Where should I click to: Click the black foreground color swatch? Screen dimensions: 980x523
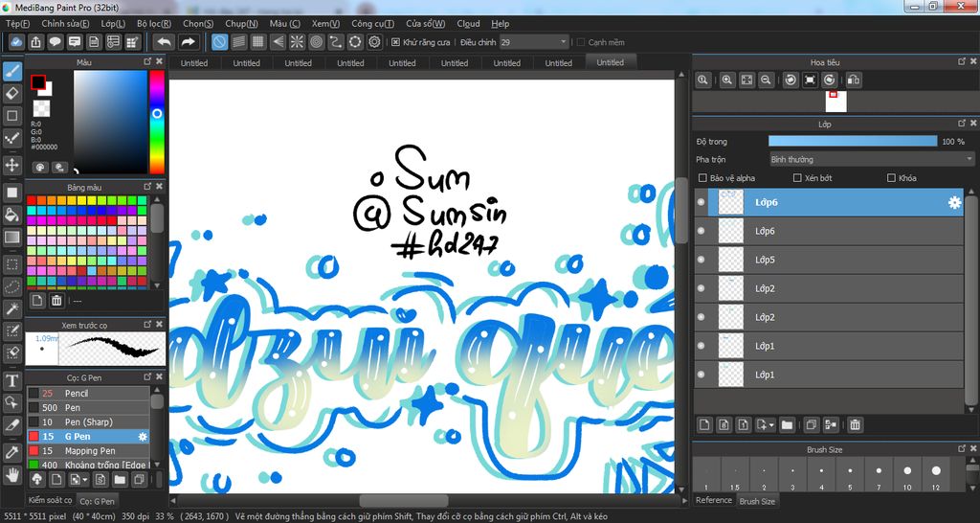pyautogui.click(x=37, y=82)
